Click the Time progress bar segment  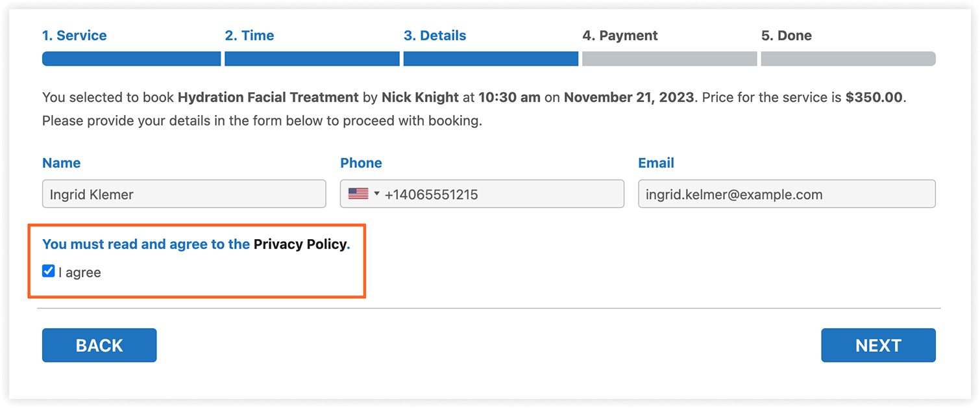[x=312, y=58]
